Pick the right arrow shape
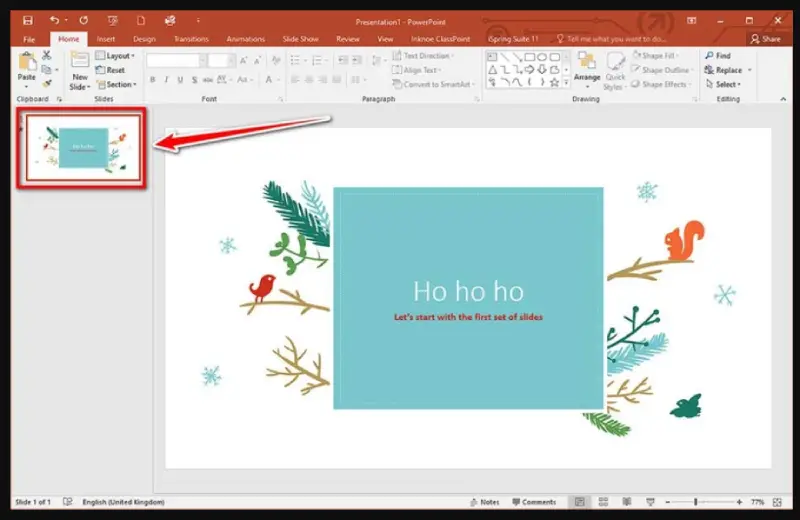Screen dimensions: 800x520 530,69
